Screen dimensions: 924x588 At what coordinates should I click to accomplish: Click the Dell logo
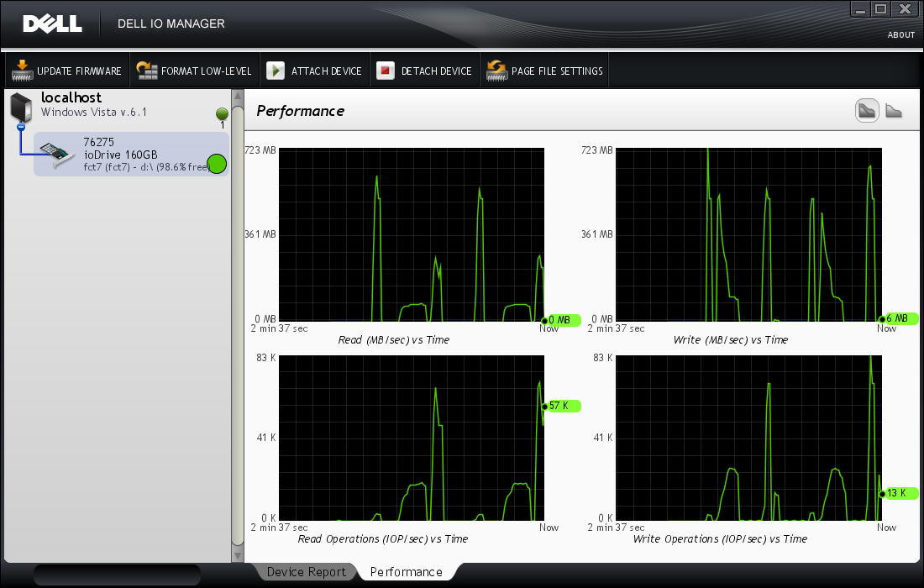click(x=52, y=24)
